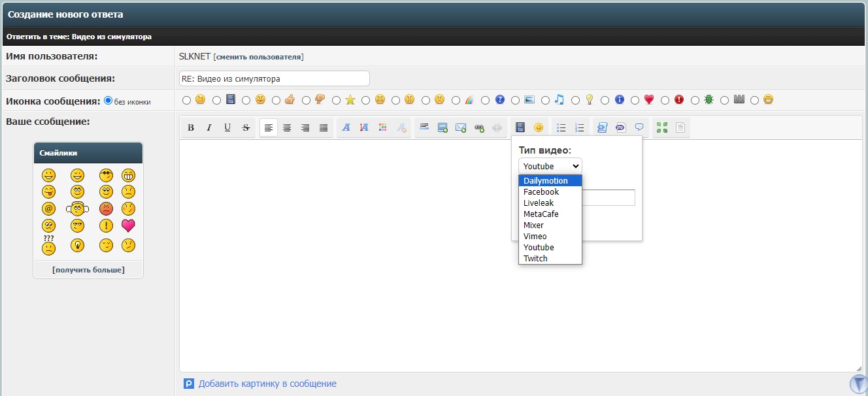
Task: Toggle editor maximize icon
Action: coord(662,127)
